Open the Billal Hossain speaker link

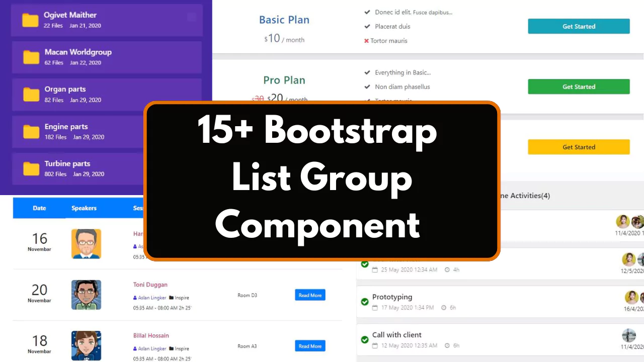(151, 335)
